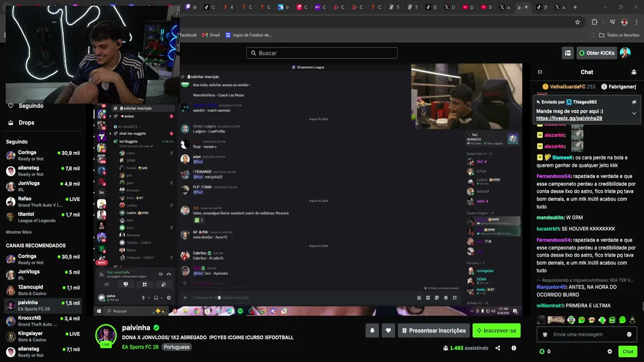
Task: Click the Fabrigamerj leaderboard entry
Action: click(x=618, y=87)
